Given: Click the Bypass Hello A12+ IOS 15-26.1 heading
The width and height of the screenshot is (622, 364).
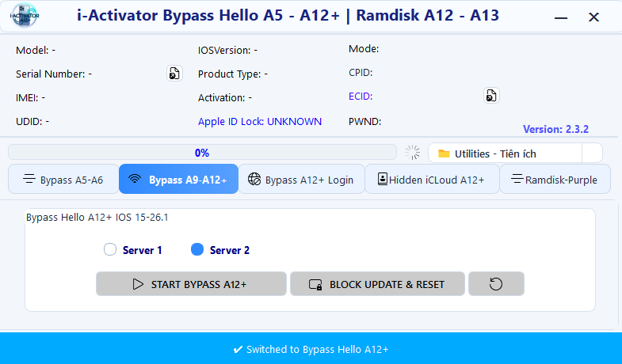Looking at the screenshot, I should 97,218.
